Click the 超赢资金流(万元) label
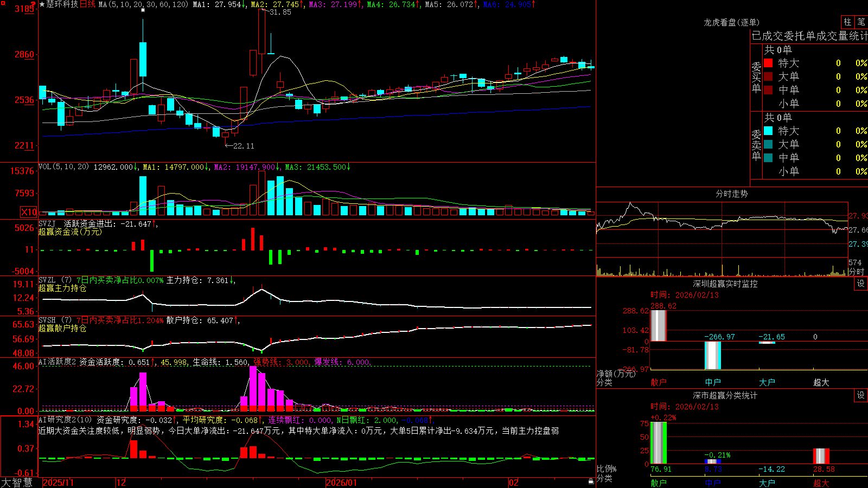 tap(70, 232)
